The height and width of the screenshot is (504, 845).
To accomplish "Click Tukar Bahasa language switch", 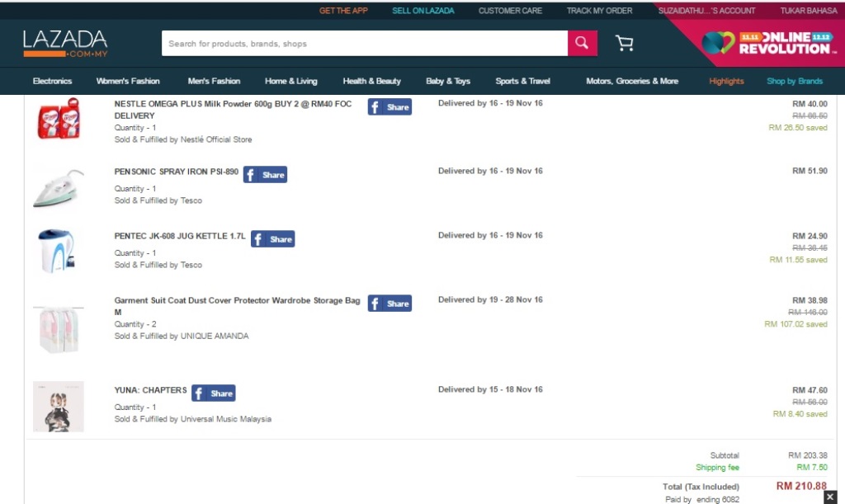I will [x=809, y=11].
